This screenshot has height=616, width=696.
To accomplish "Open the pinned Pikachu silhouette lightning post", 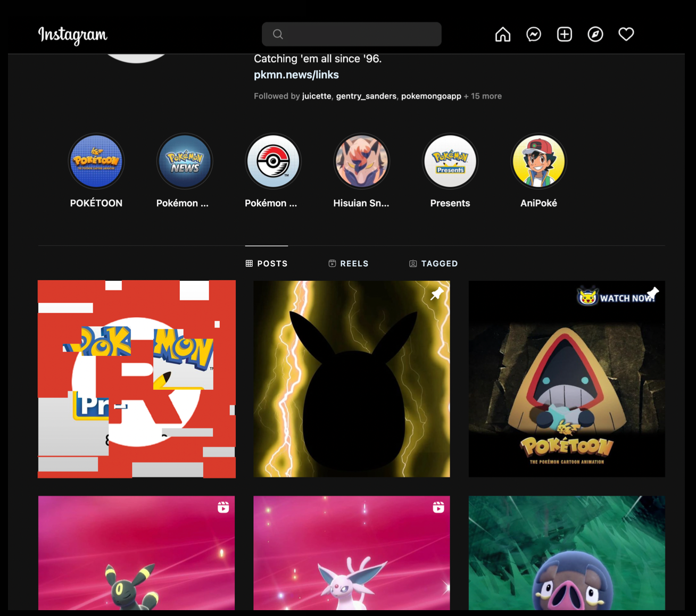I will coord(352,379).
